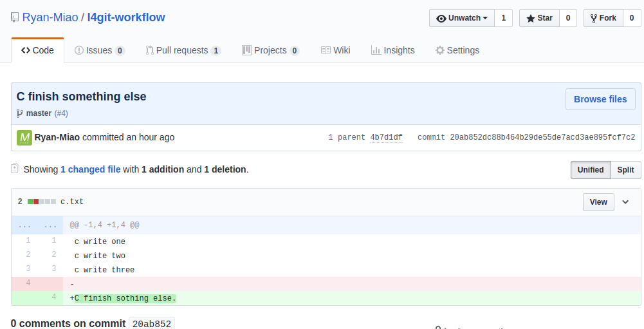Click the deleted line 4 row
The image size is (644, 329).
[326, 284]
